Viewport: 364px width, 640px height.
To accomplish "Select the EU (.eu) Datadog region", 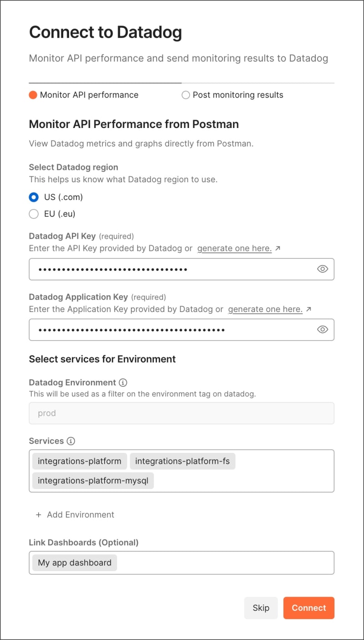I will point(34,214).
